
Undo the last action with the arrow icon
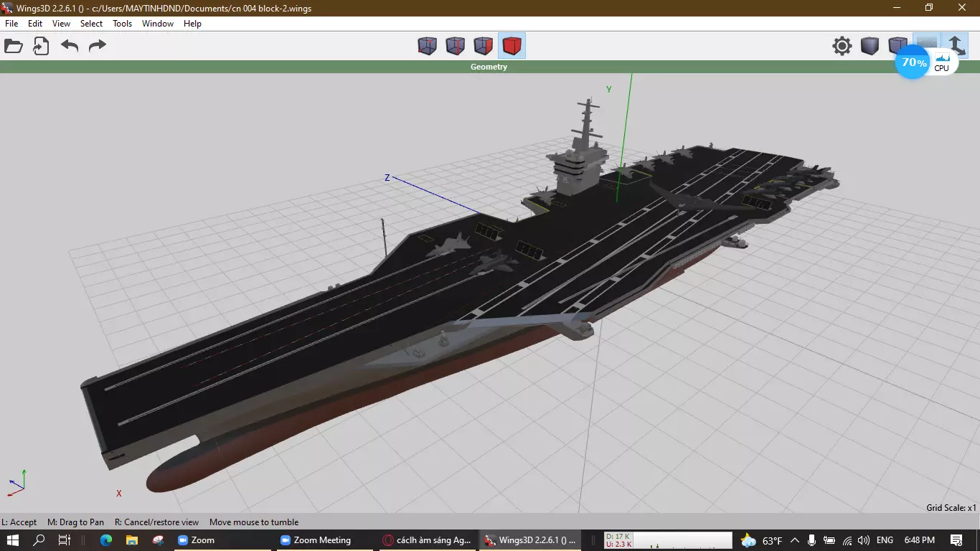coord(70,47)
